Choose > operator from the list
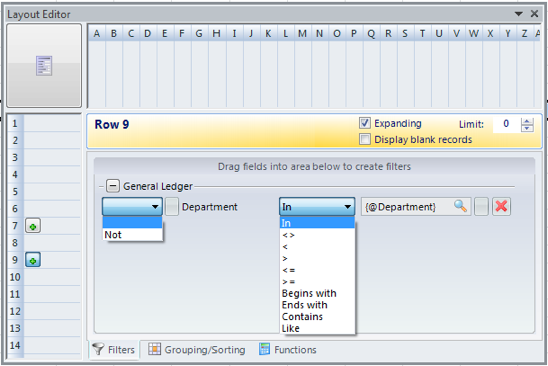The height and width of the screenshot is (366, 548). coord(317,258)
